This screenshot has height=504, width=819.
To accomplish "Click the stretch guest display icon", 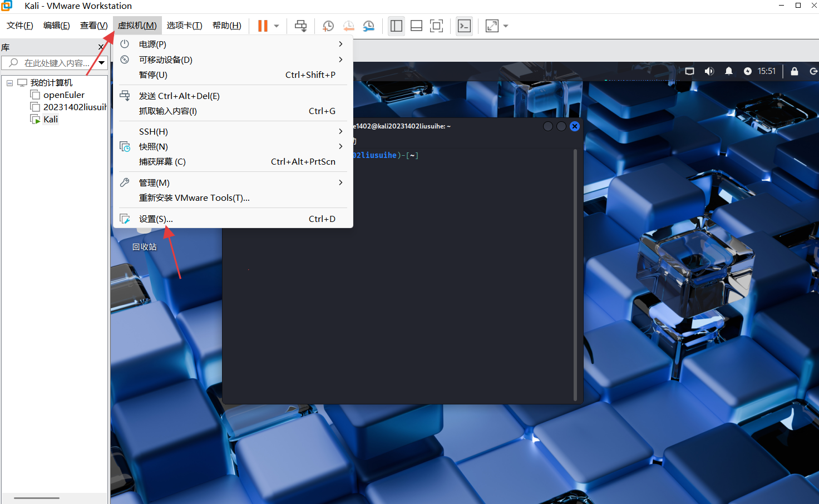I will tap(492, 26).
